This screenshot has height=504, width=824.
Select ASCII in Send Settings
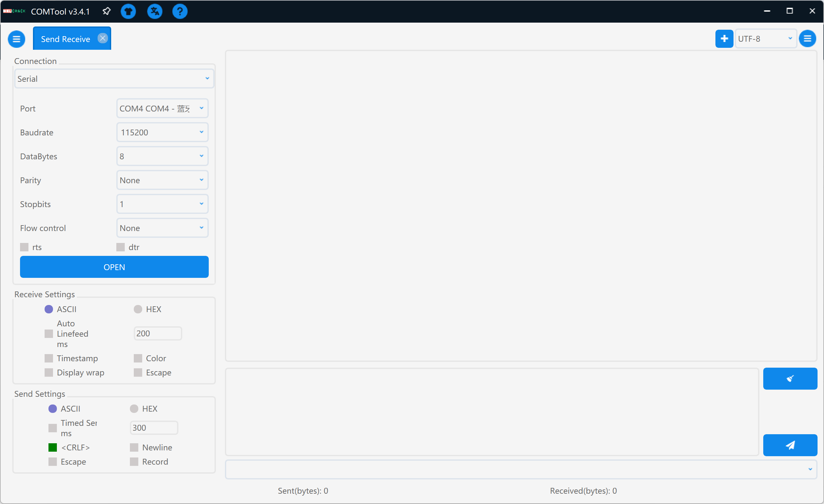tap(52, 408)
